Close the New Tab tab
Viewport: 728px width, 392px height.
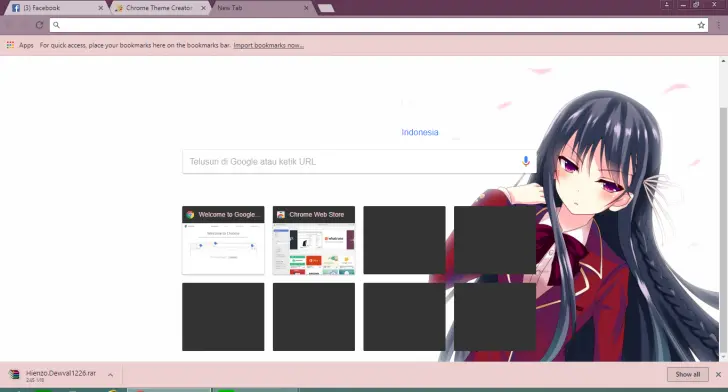[306, 8]
